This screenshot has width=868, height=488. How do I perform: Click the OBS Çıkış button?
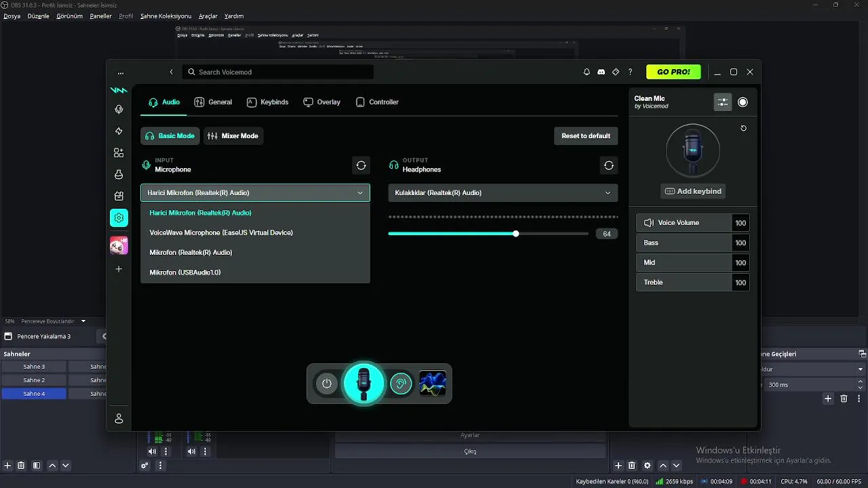coord(470,451)
